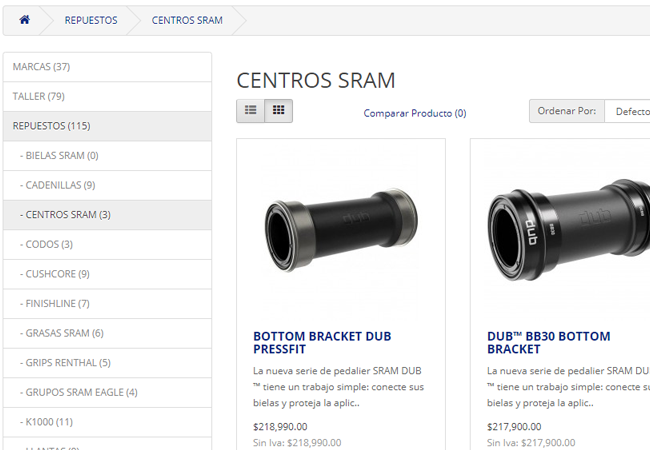The width and height of the screenshot is (650, 450).
Task: Go to home via breadcrumb house icon
Action: [24, 19]
